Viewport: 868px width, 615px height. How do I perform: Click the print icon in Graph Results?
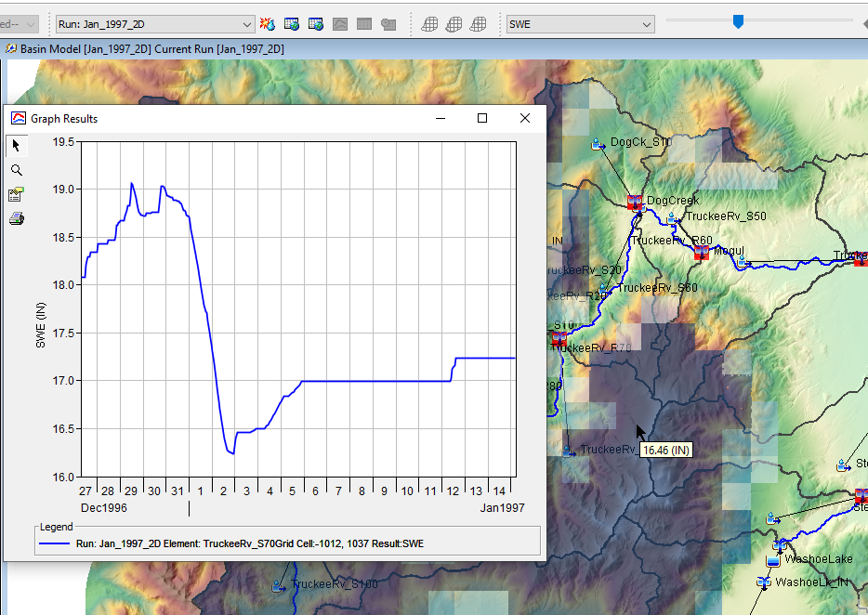coord(17,218)
